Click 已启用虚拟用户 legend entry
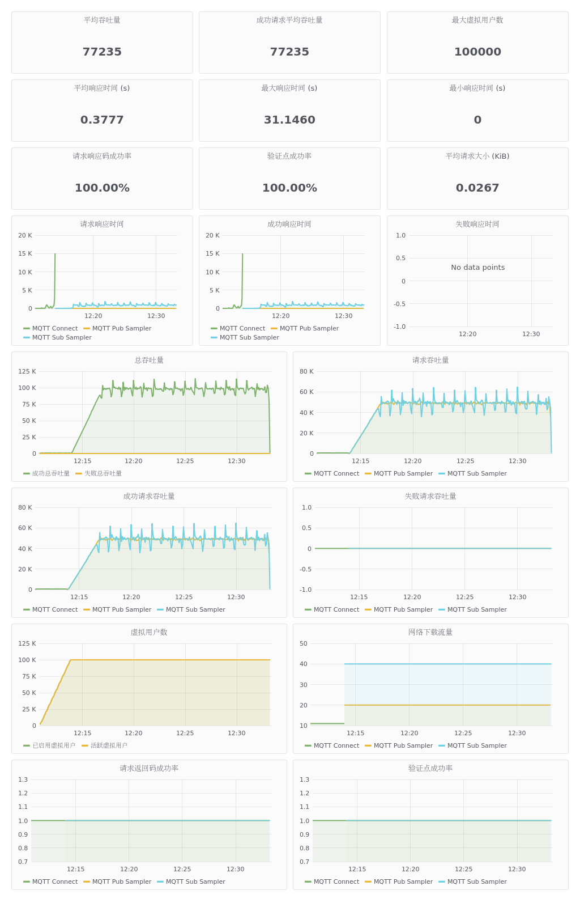Screen dimensions: 580x924 [x=53, y=745]
